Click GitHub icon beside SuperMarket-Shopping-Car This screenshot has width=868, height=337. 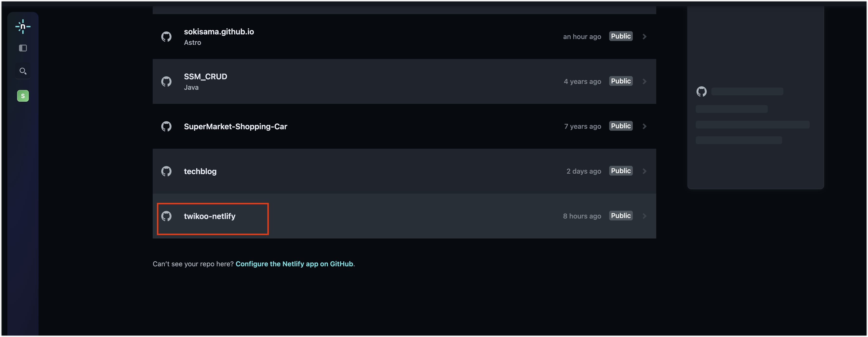[166, 126]
